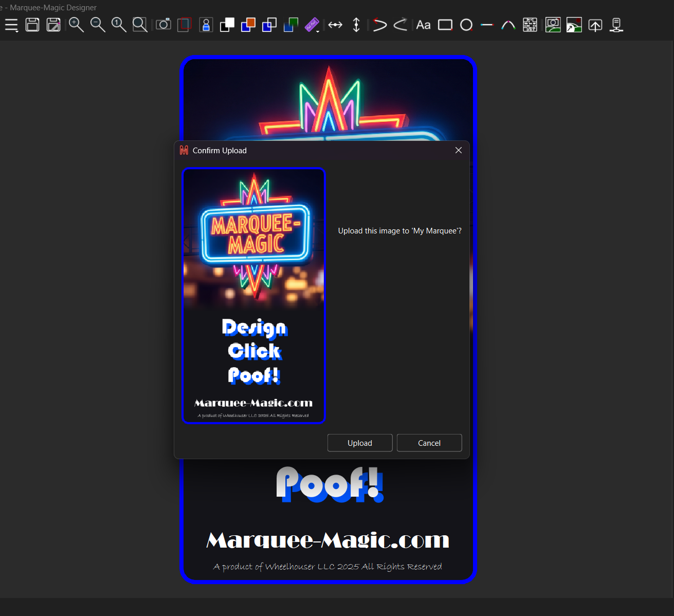The image size is (674, 616).
Task: Select the Aa text tool
Action: tap(423, 25)
